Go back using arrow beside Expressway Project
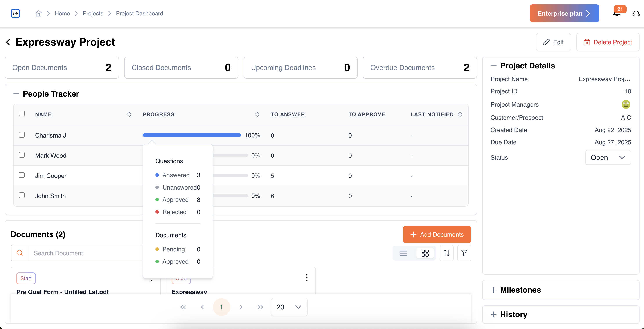 [x=8, y=42]
